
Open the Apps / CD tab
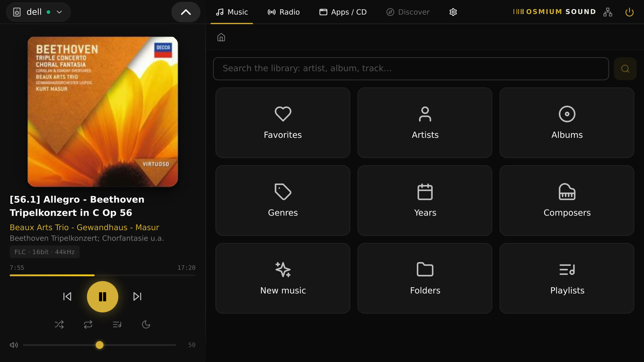343,12
